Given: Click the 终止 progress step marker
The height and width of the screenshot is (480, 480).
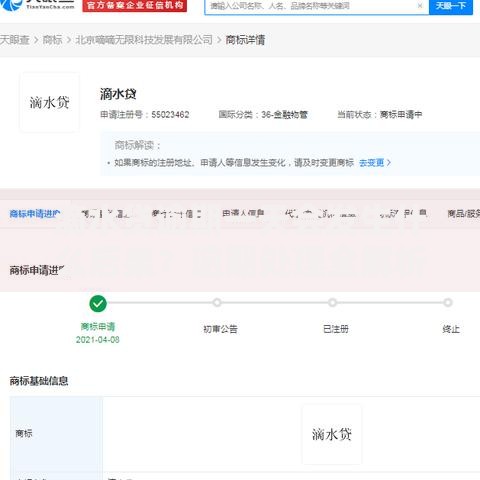Looking at the screenshot, I should [x=448, y=303].
